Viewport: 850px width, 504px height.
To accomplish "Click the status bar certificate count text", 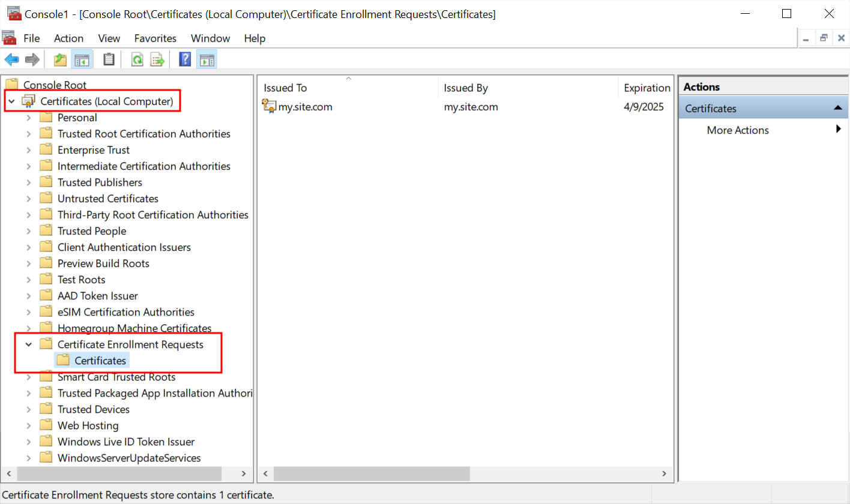I will tap(138, 495).
